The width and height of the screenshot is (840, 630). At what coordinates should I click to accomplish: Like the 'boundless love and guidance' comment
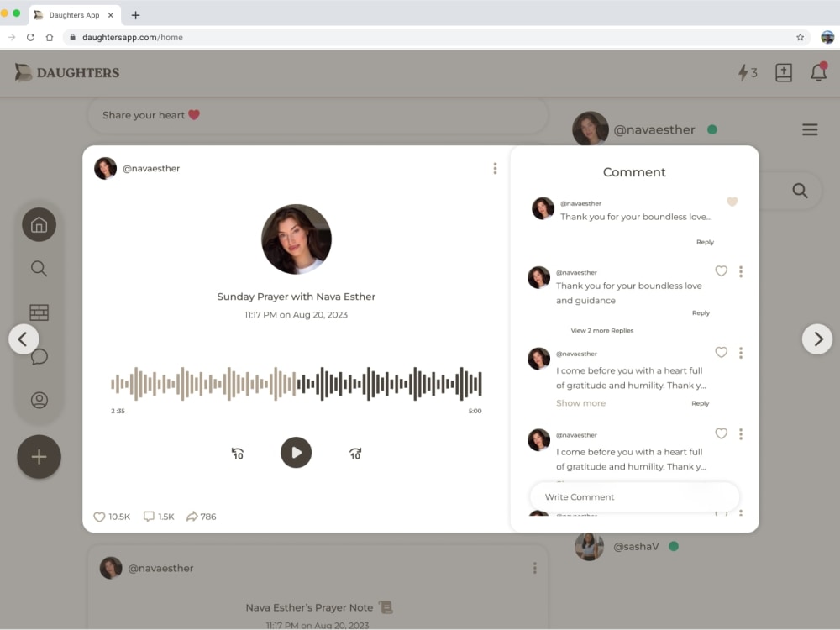(721, 271)
